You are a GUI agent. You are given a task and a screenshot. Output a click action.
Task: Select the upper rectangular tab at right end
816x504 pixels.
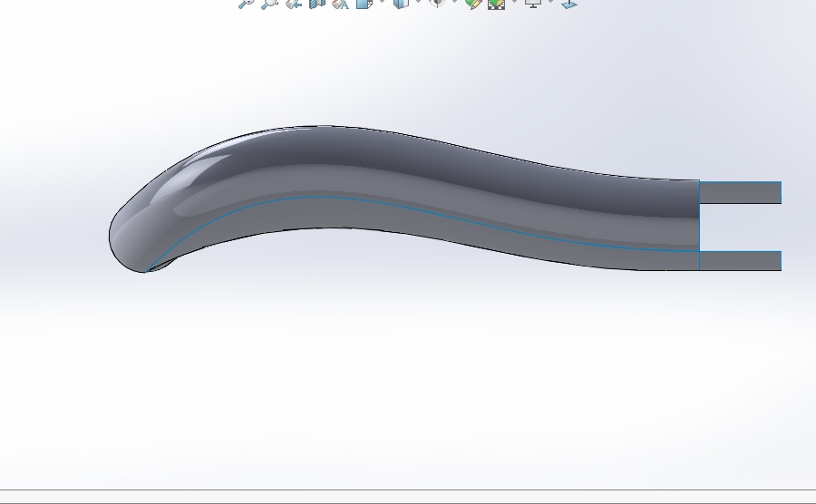tap(740, 192)
